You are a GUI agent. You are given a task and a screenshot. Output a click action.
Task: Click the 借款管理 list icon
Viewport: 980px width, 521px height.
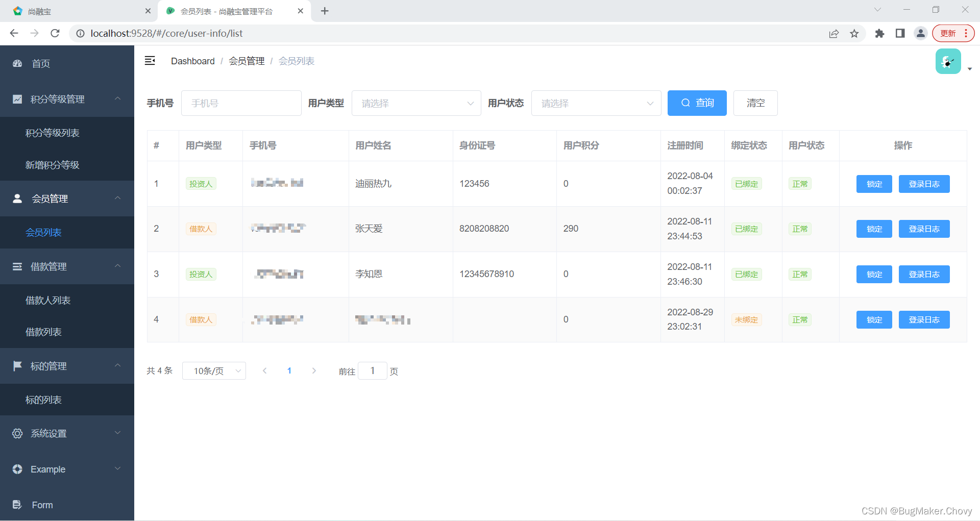17,266
